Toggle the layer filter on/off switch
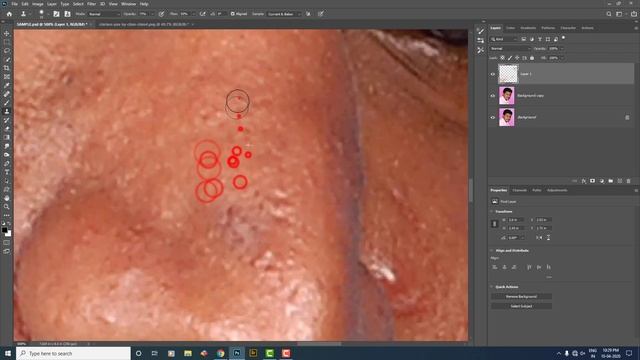Image resolution: width=640 pixels, height=360 pixels. [x=563, y=38]
